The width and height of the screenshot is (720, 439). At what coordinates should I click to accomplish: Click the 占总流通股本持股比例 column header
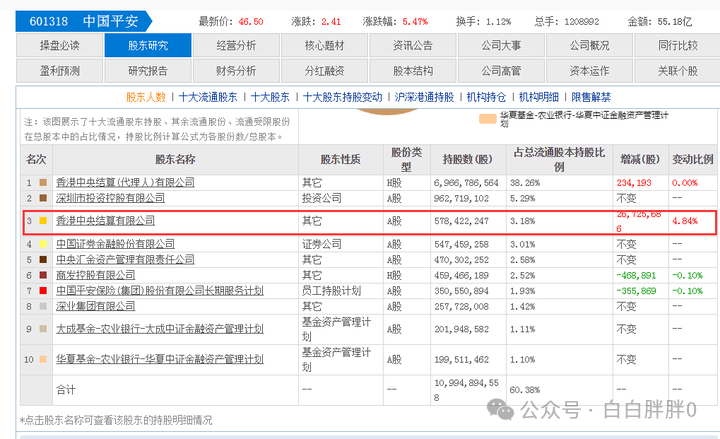[x=559, y=160]
